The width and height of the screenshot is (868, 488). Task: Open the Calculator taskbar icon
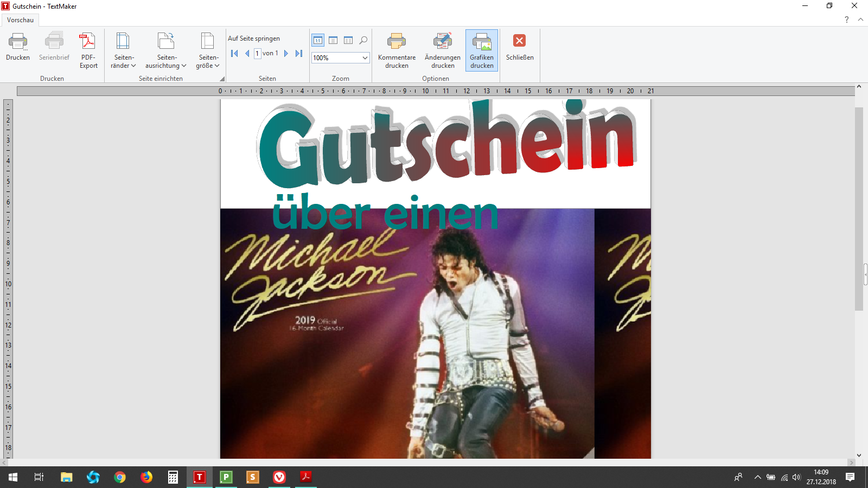pos(173,477)
